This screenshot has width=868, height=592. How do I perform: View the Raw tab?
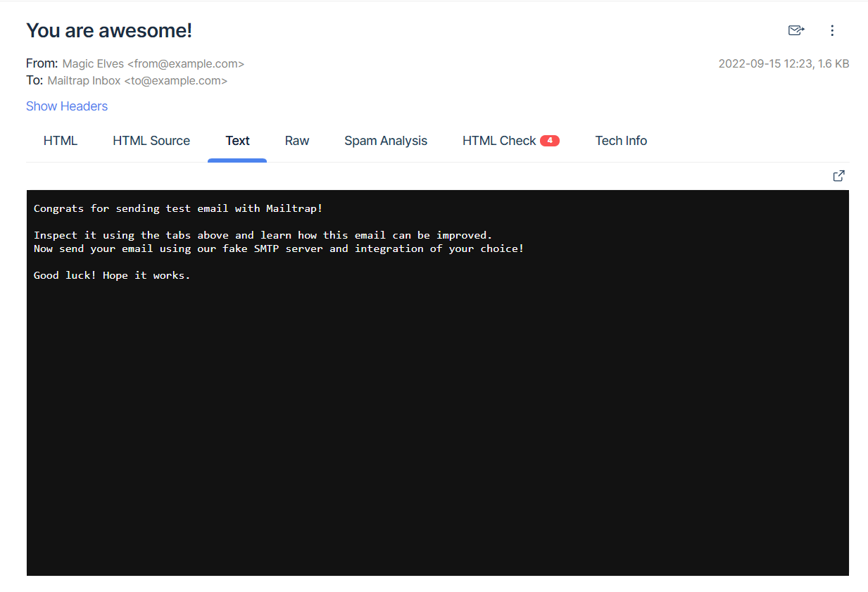coord(297,141)
